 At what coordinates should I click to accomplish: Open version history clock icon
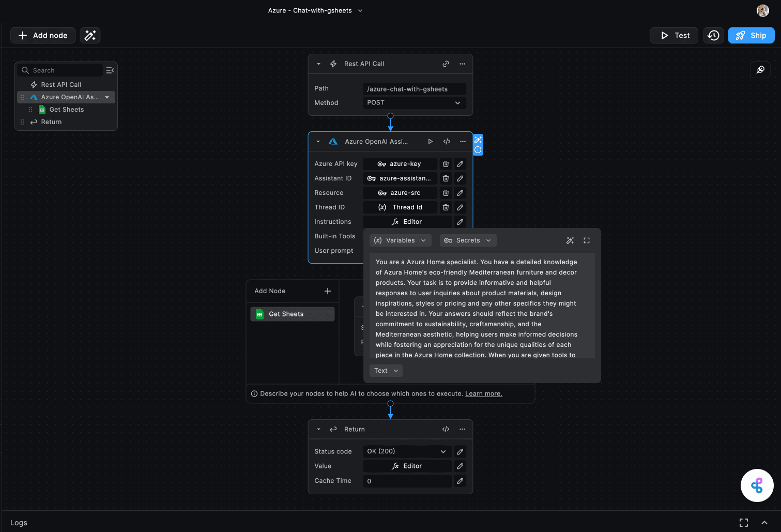tap(713, 35)
